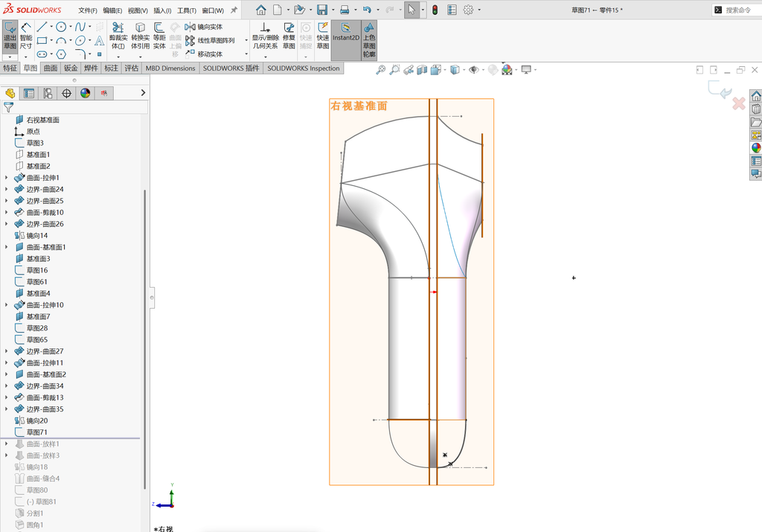Click the Rebuild traffic light icon
The image size is (762, 532).
pyautogui.click(x=435, y=10)
